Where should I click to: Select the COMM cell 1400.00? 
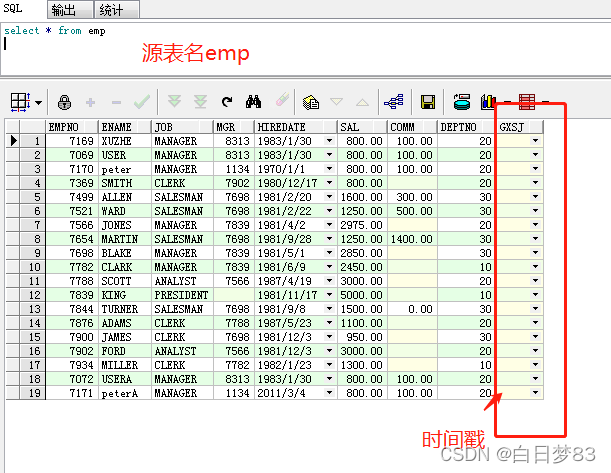click(412, 239)
